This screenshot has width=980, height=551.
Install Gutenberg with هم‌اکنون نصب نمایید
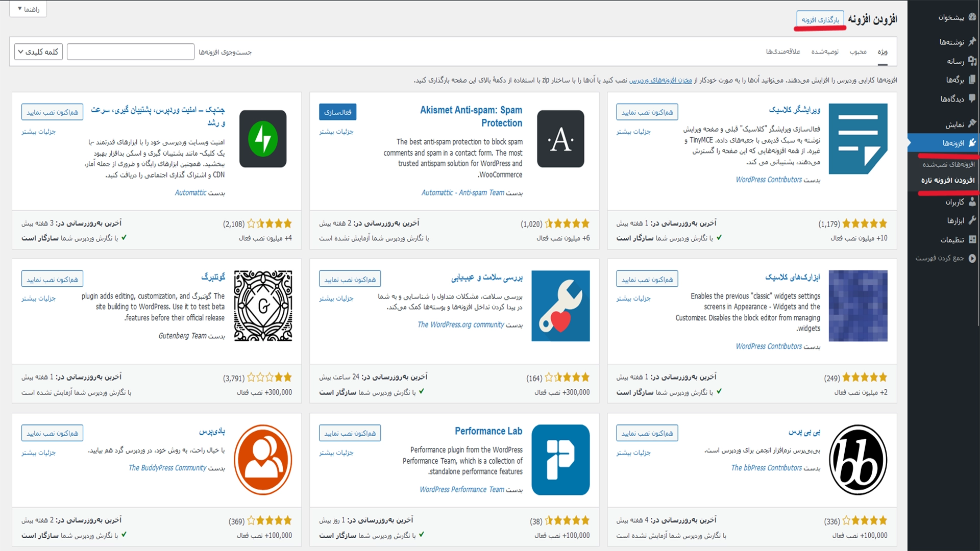pyautogui.click(x=52, y=279)
